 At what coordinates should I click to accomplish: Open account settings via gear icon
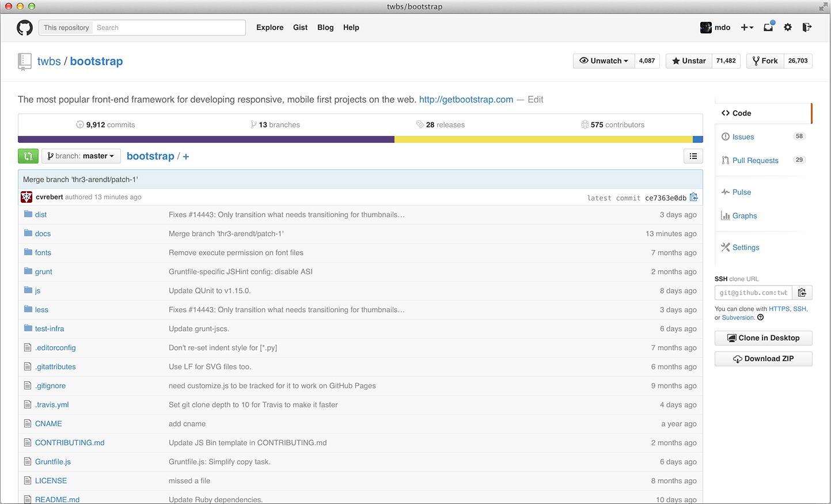788,27
